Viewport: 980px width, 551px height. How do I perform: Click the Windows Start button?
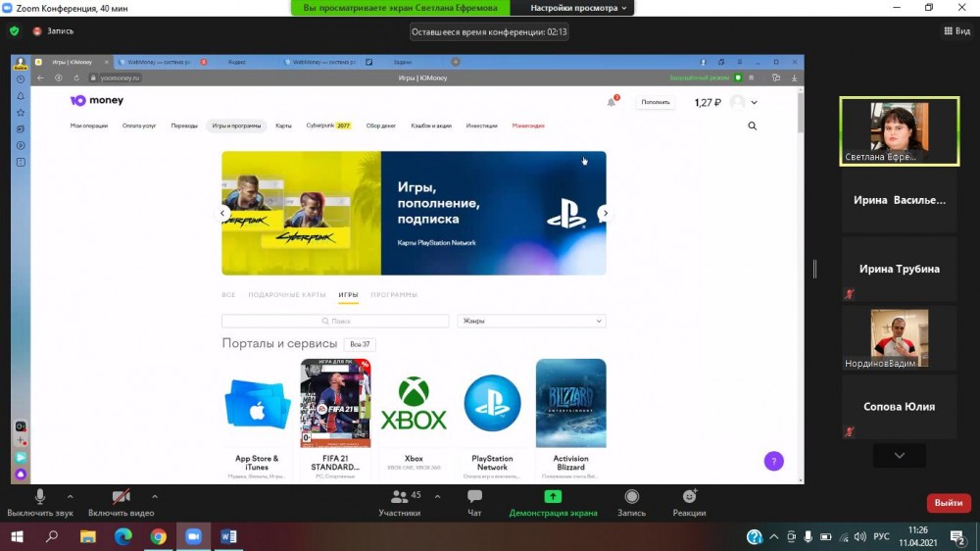point(17,536)
